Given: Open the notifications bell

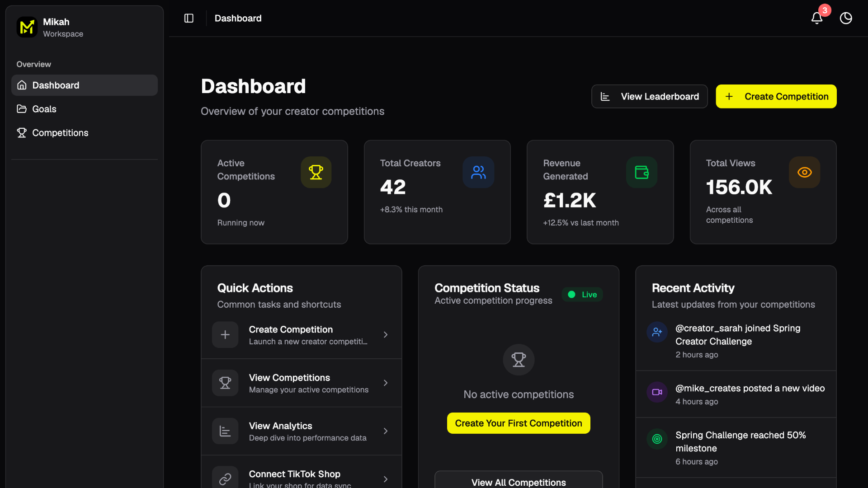Looking at the screenshot, I should point(816,18).
